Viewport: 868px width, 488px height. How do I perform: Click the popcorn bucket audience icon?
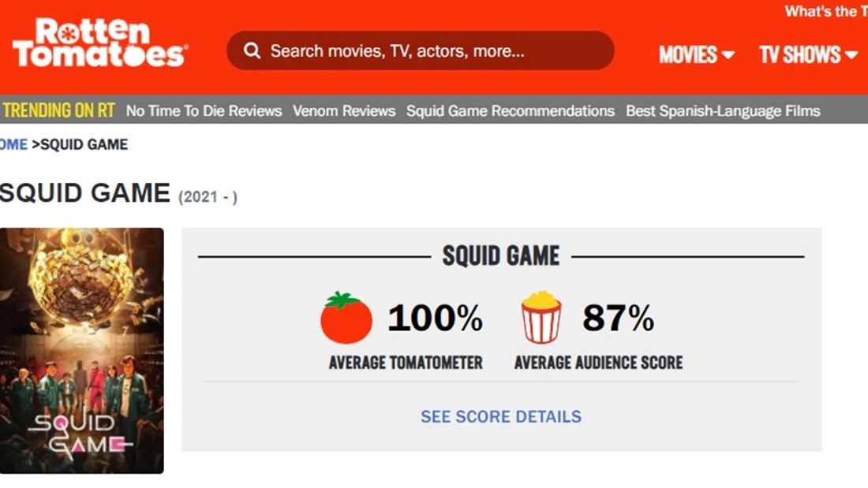[541, 318]
